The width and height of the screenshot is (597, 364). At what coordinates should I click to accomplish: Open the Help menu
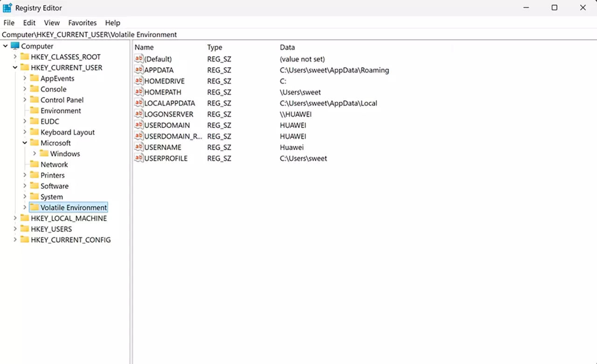pyautogui.click(x=112, y=22)
